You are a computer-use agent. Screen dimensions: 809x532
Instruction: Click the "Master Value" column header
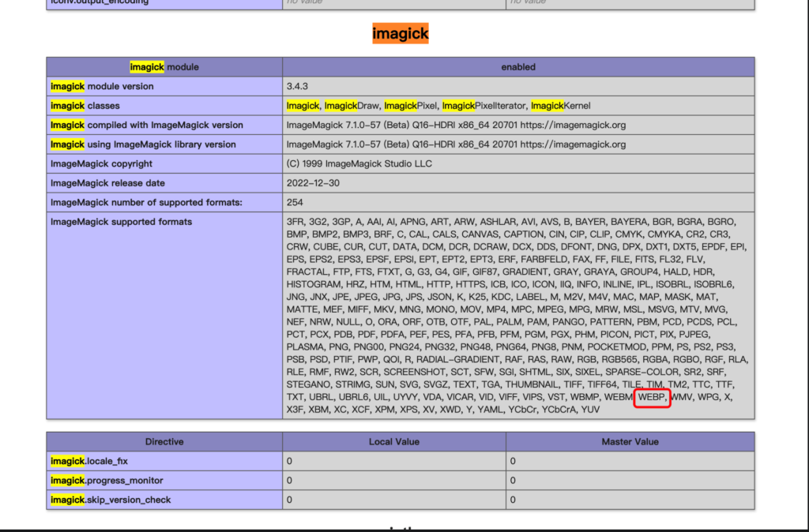click(x=630, y=441)
